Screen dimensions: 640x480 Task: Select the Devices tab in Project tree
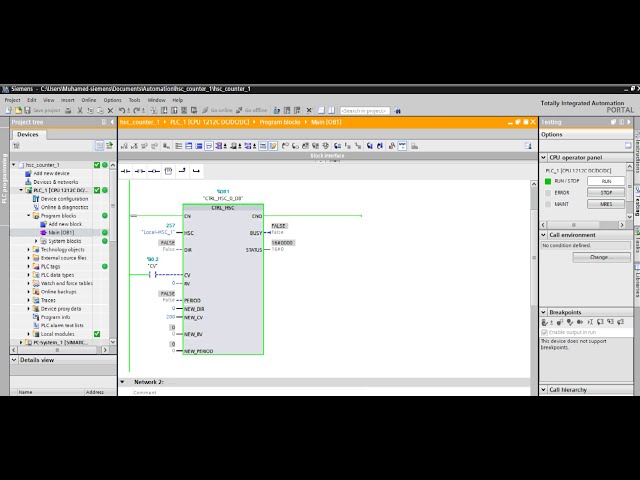pyautogui.click(x=28, y=134)
